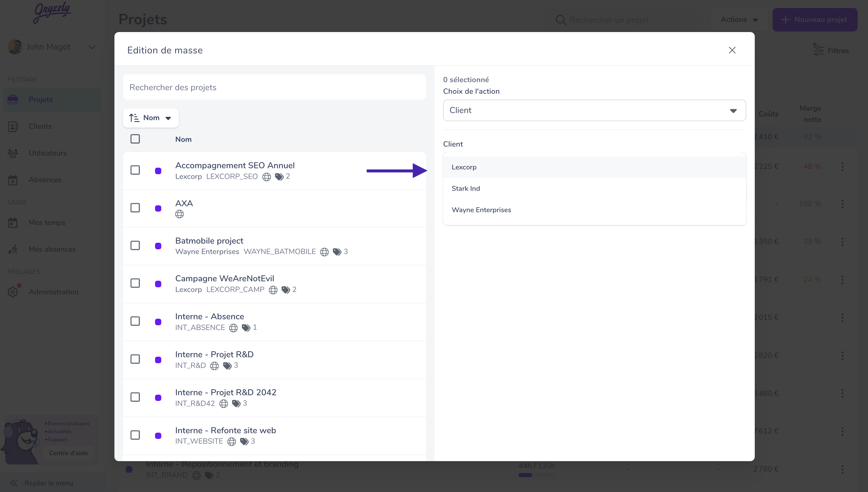Click the Projets briefcase icon
The height and width of the screenshot is (492, 868).
click(13, 100)
